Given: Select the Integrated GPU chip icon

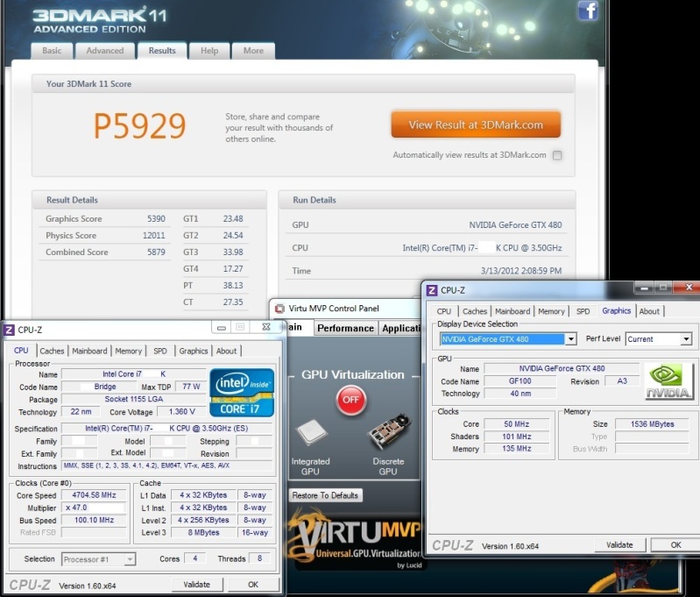Looking at the screenshot, I should tap(311, 432).
